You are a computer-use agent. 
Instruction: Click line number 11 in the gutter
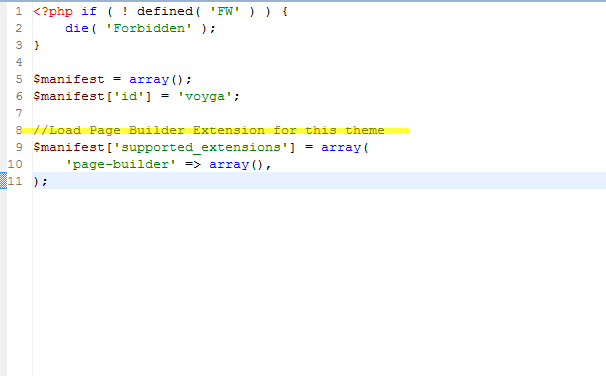(x=15, y=181)
